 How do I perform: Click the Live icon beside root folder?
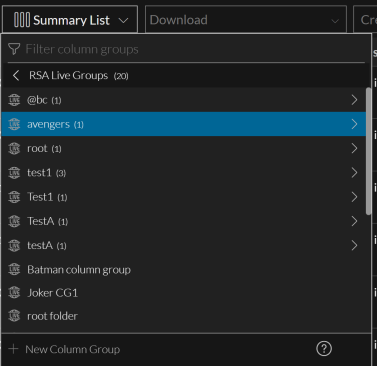coord(14,316)
